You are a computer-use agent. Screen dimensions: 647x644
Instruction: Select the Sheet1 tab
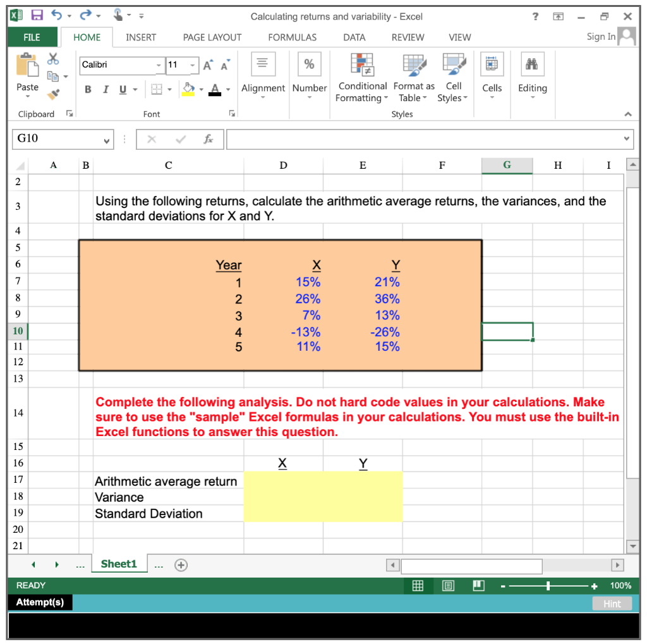119,563
